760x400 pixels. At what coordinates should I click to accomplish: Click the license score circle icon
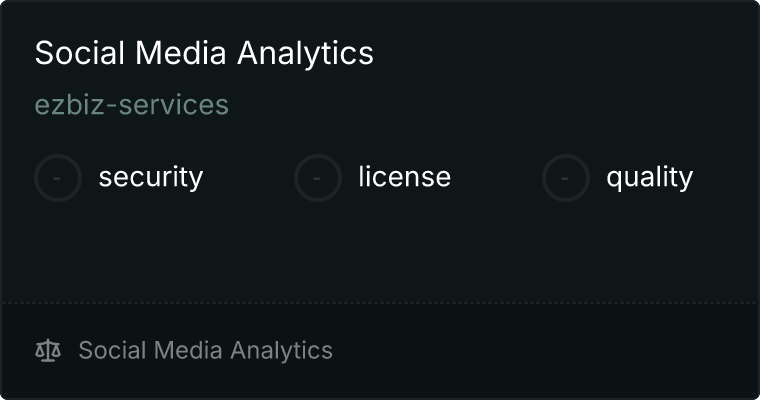click(318, 178)
